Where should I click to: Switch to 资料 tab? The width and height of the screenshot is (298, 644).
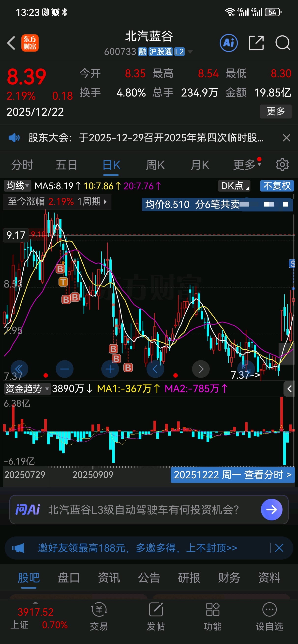click(x=269, y=578)
